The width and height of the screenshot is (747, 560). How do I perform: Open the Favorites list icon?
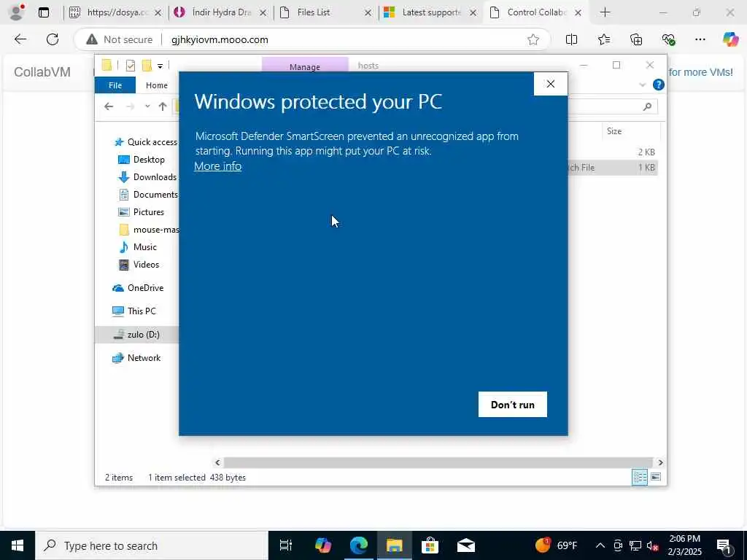(603, 39)
